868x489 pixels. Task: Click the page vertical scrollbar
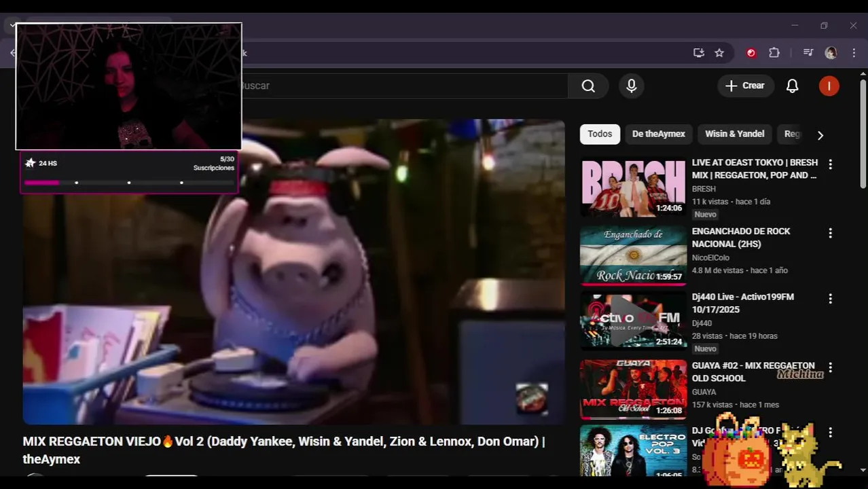pos(863,133)
